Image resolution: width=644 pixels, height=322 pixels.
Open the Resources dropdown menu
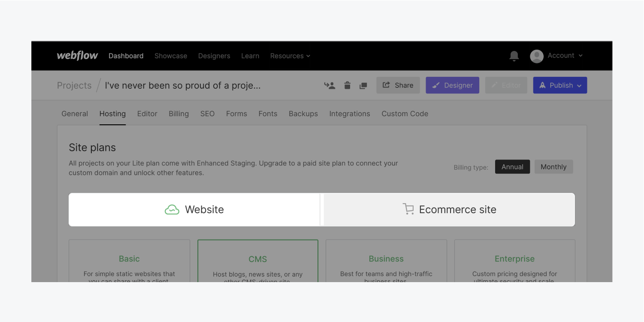coord(290,56)
